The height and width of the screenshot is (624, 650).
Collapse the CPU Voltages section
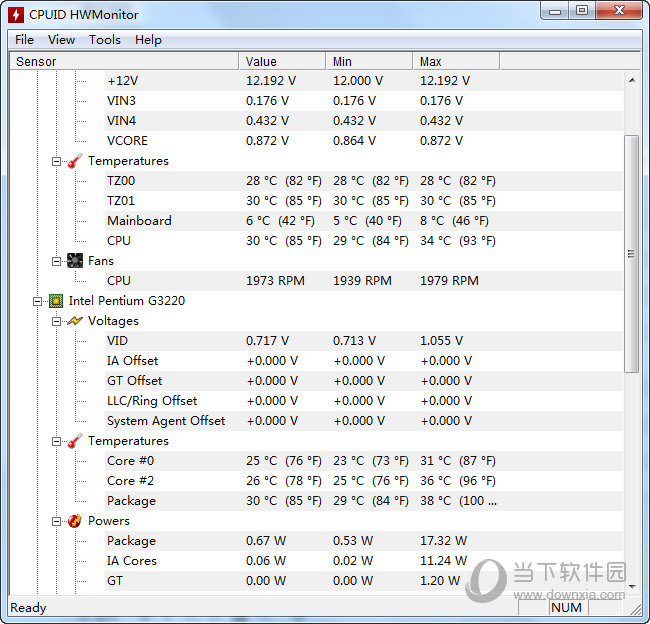[x=56, y=321]
